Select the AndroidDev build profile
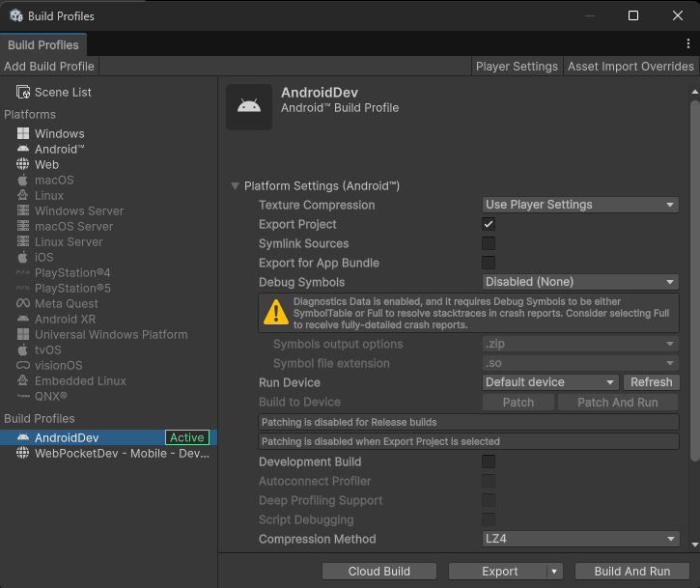 tap(108, 437)
